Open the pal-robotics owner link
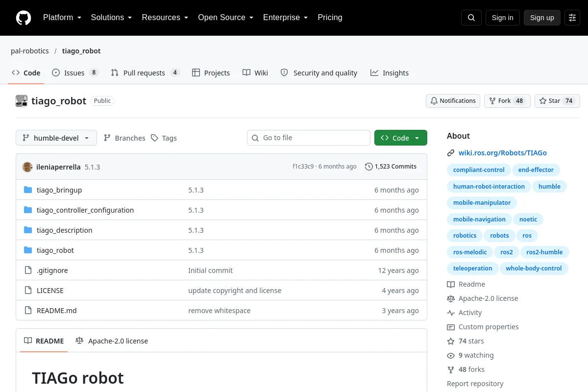Screen dimensions: 588x392 [30, 51]
